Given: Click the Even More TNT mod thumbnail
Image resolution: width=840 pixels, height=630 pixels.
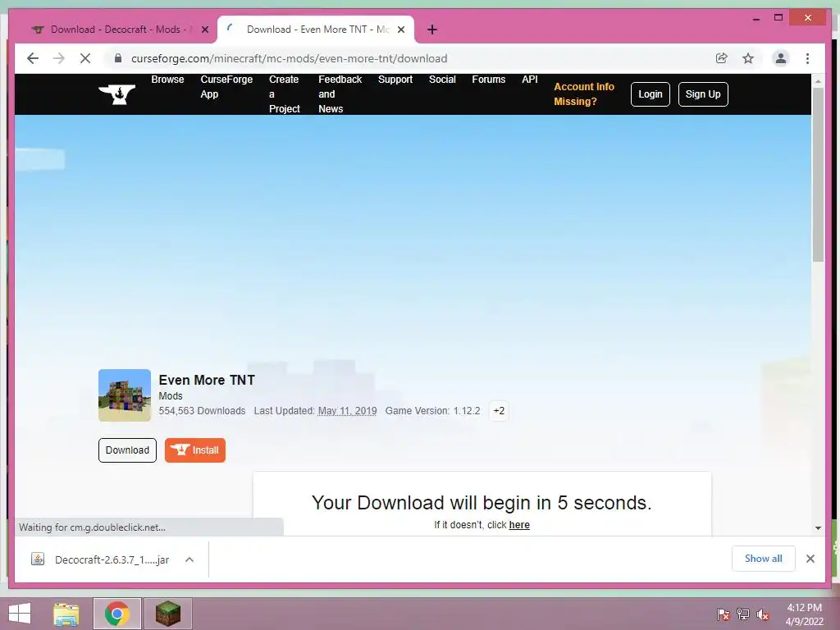Looking at the screenshot, I should (x=125, y=395).
